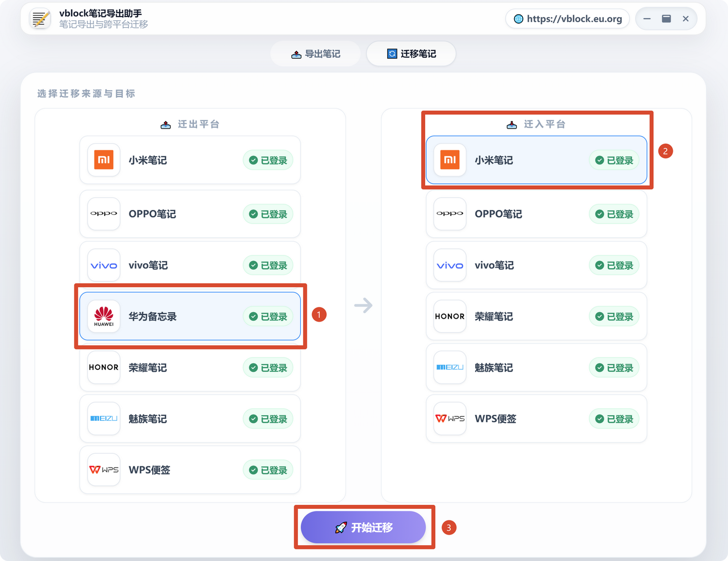The width and height of the screenshot is (728, 561).
Task: Maximize the vblock window
Action: (666, 19)
